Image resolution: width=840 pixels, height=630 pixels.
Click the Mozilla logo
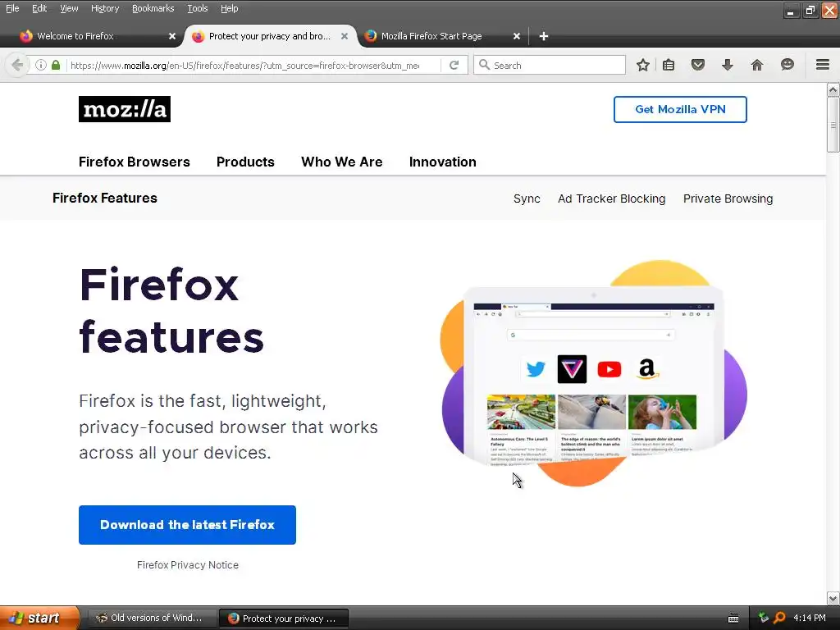pyautogui.click(x=125, y=109)
